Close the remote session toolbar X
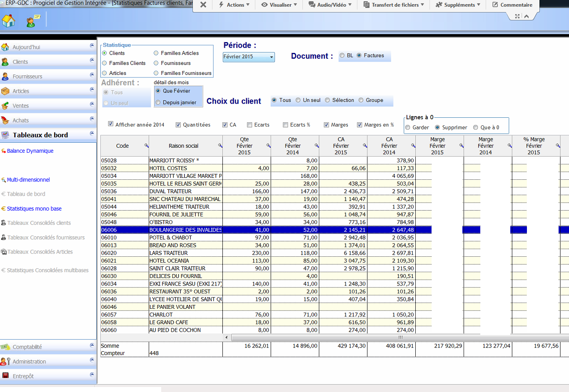 pos(203,5)
